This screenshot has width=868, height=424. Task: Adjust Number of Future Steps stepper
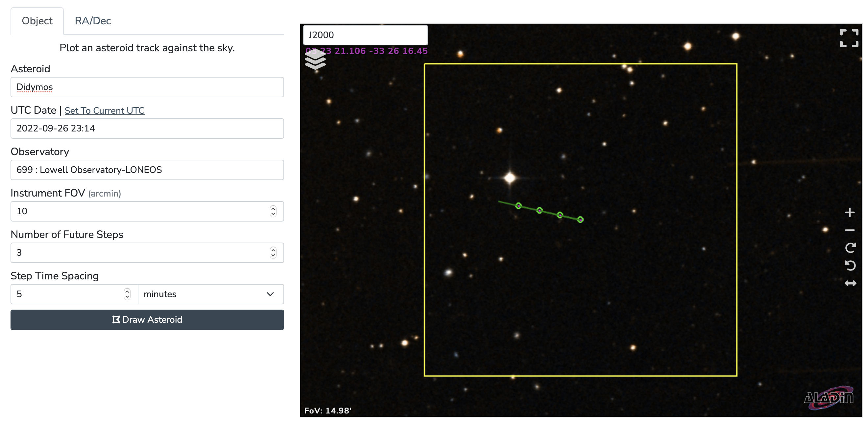(273, 252)
